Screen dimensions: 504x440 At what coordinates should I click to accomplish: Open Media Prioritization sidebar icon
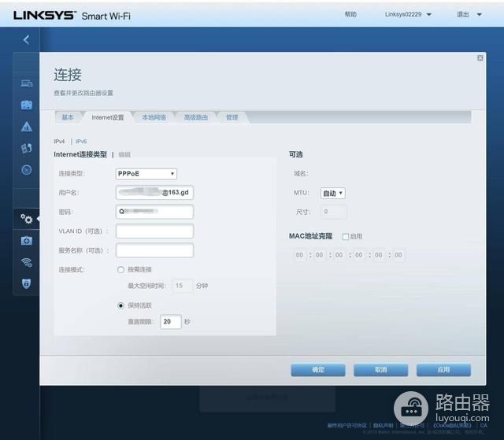pyautogui.click(x=26, y=148)
